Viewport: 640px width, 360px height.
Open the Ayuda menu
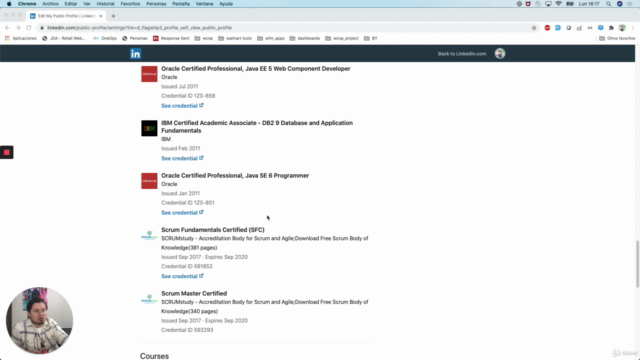[x=226, y=4]
